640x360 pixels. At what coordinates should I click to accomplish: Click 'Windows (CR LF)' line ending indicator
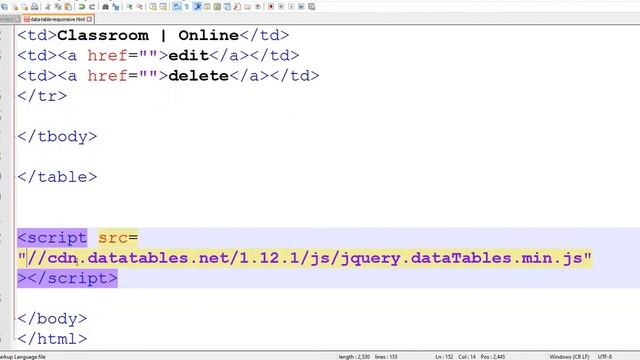pos(569,357)
